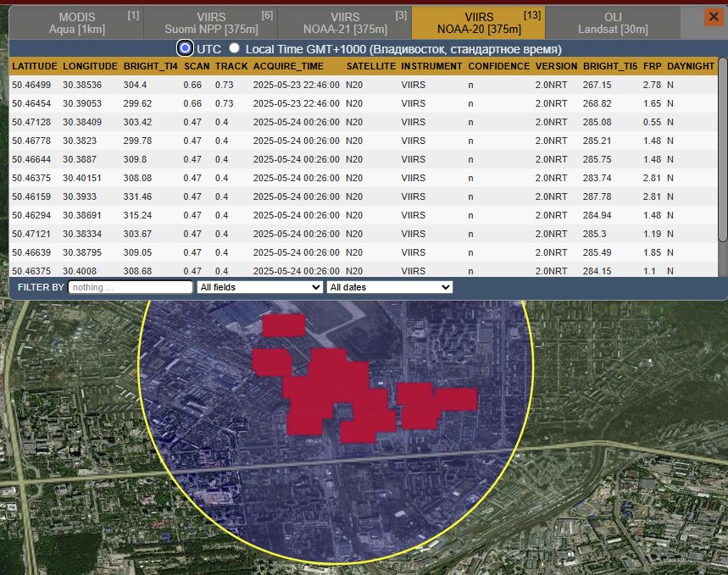Click BRIGHT_TI5 value 285.3

tap(595, 234)
